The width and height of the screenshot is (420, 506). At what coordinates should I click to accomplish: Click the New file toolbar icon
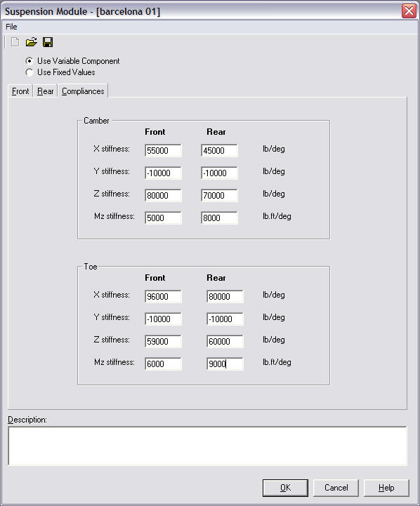click(15, 42)
